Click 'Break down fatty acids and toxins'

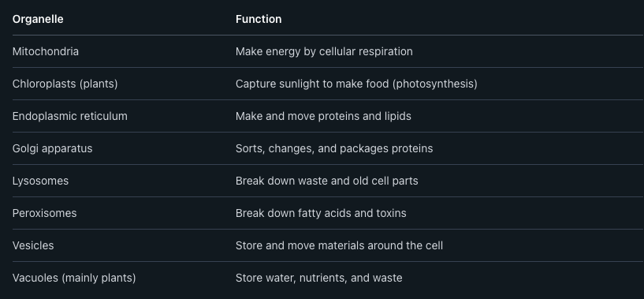tap(321, 213)
